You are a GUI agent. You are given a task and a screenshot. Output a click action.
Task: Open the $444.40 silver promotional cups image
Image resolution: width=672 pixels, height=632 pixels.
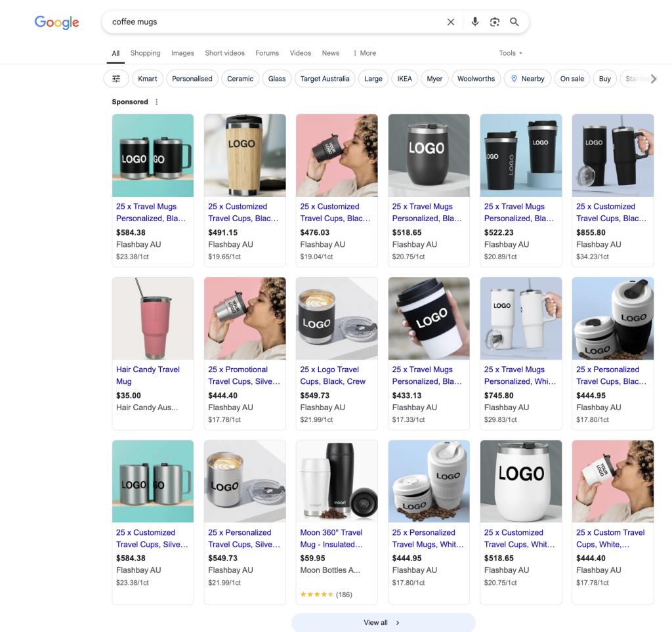pos(245,318)
